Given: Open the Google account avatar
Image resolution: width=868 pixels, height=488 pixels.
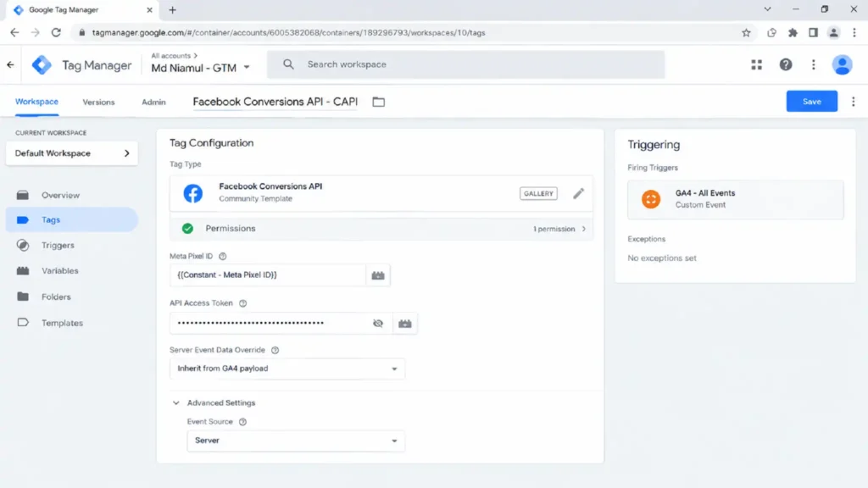Looking at the screenshot, I should point(843,64).
